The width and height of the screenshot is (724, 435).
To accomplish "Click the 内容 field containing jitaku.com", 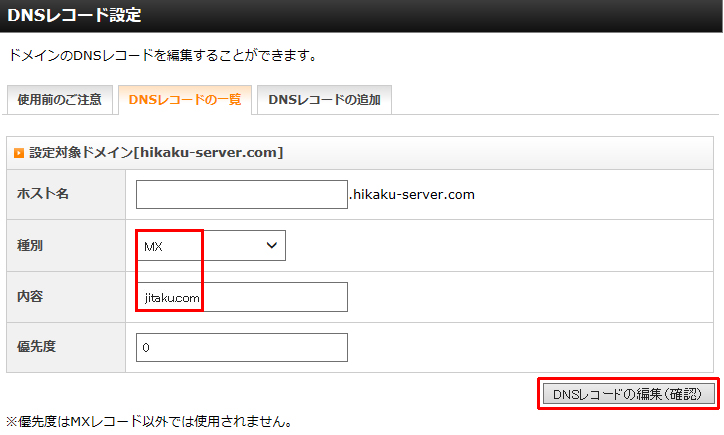I will coord(241,297).
